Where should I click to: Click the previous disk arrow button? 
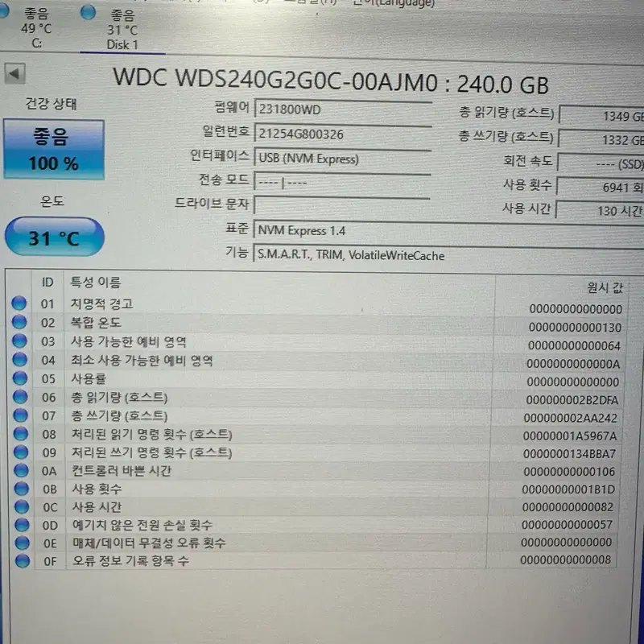tap(14, 74)
